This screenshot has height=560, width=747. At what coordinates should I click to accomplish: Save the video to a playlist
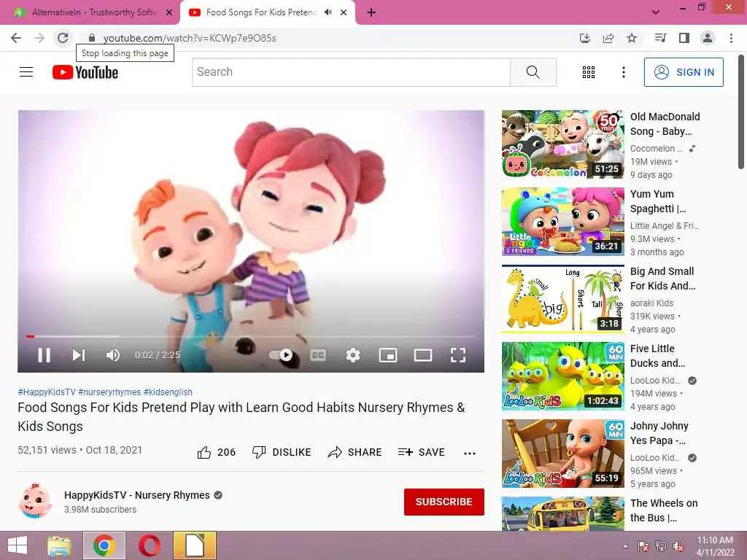[421, 452]
